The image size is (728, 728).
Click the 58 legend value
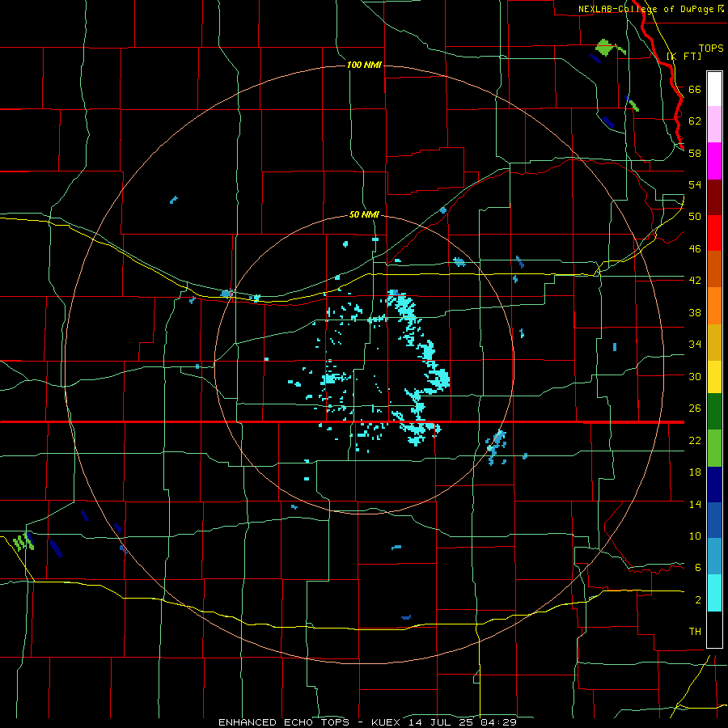tap(695, 153)
